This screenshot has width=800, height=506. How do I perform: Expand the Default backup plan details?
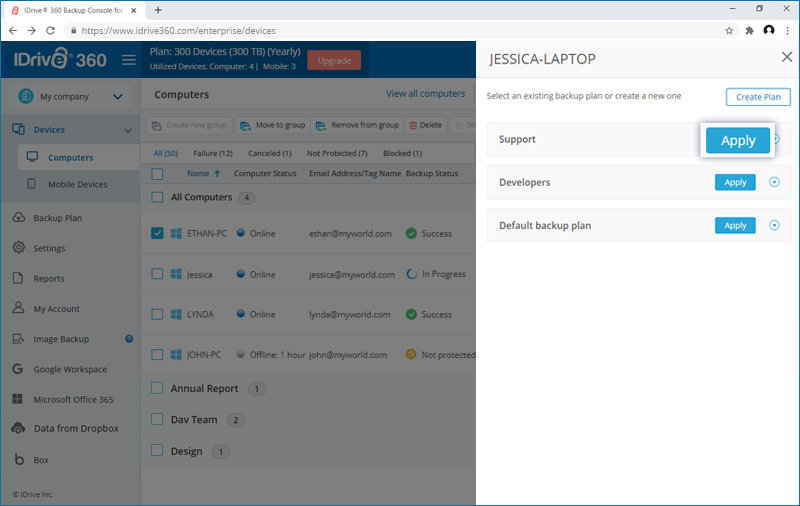[x=774, y=225]
